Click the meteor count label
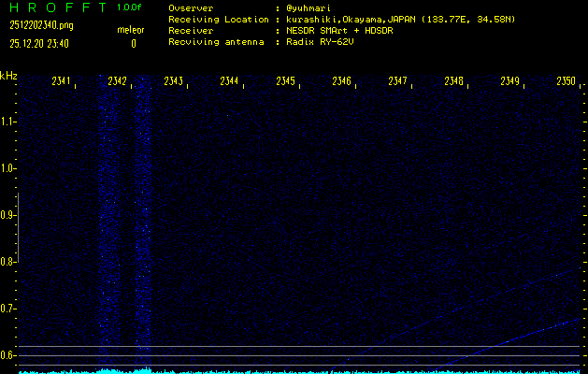This screenshot has height=374, width=588. point(131,31)
